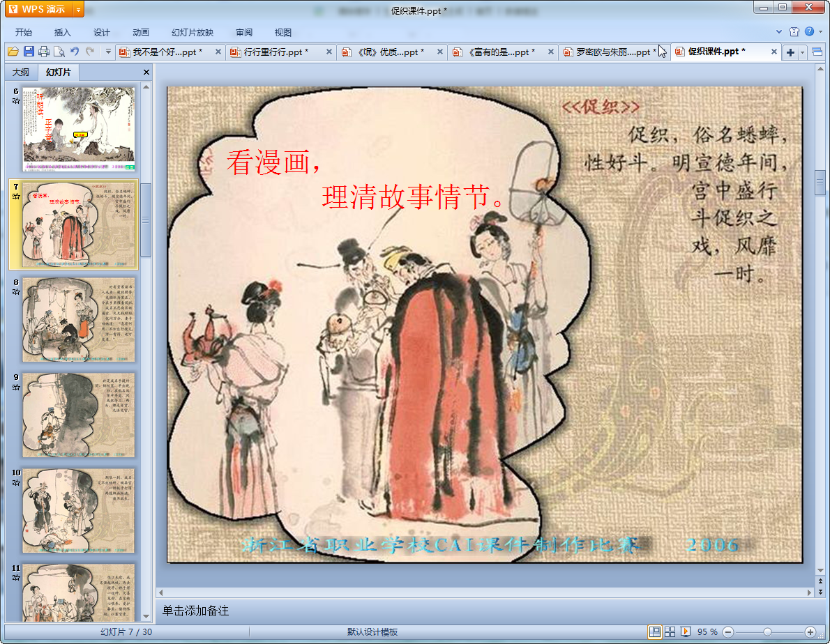Switch to the 幻灯片 thumbnails pane tab
This screenshot has height=644, width=830.
58,72
